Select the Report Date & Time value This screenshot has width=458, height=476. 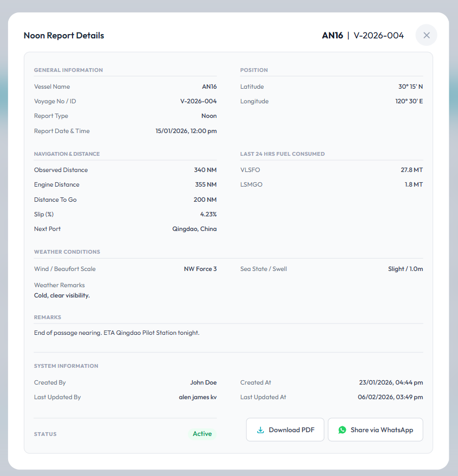[x=186, y=131]
